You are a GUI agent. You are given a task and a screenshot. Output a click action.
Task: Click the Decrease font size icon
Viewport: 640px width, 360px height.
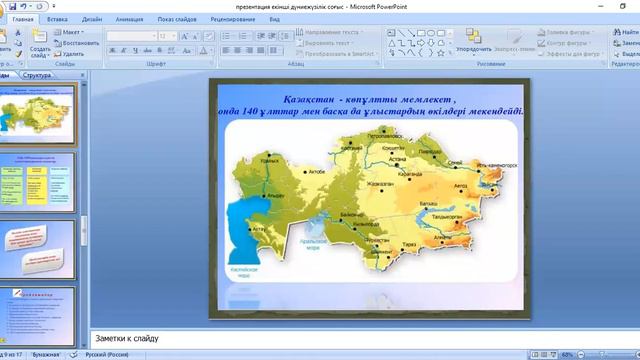[x=195, y=36]
